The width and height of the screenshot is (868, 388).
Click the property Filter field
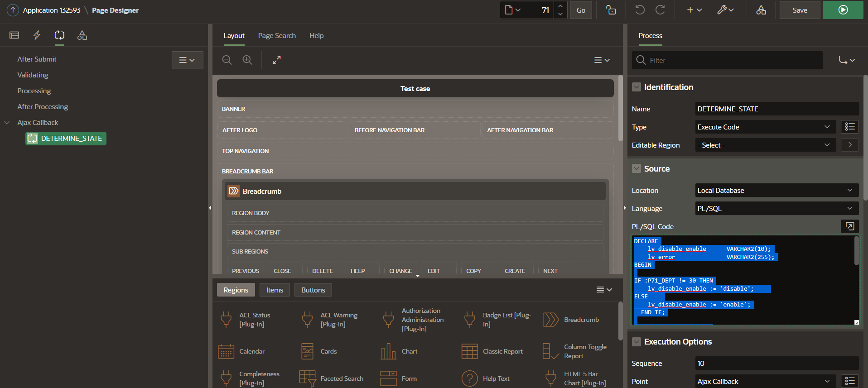click(728, 60)
